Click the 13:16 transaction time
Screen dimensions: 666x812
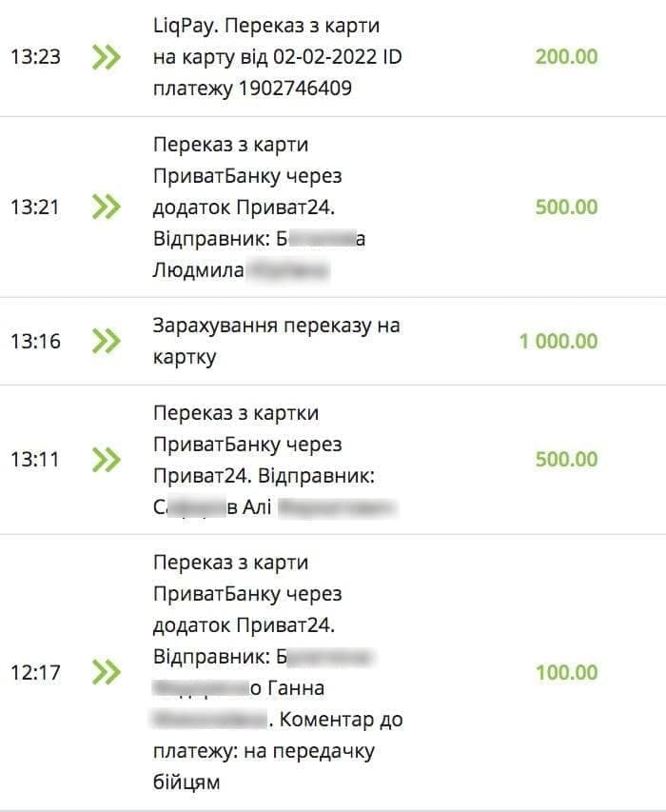35,341
